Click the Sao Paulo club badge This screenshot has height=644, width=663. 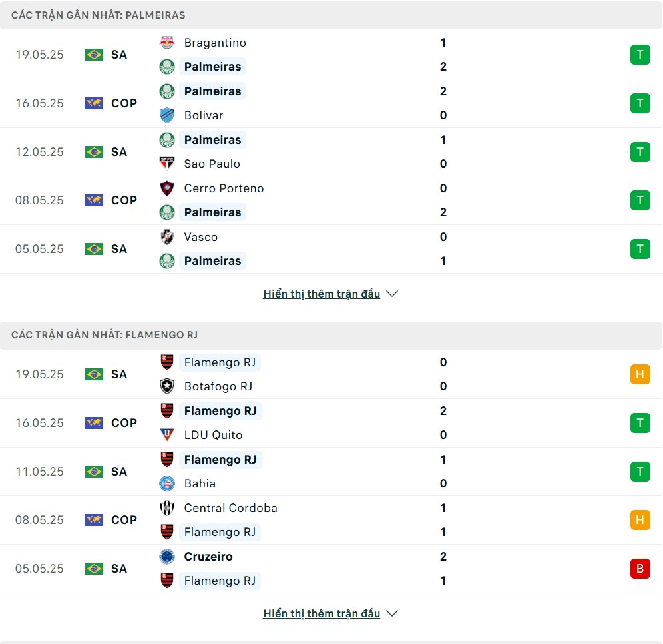[167, 164]
